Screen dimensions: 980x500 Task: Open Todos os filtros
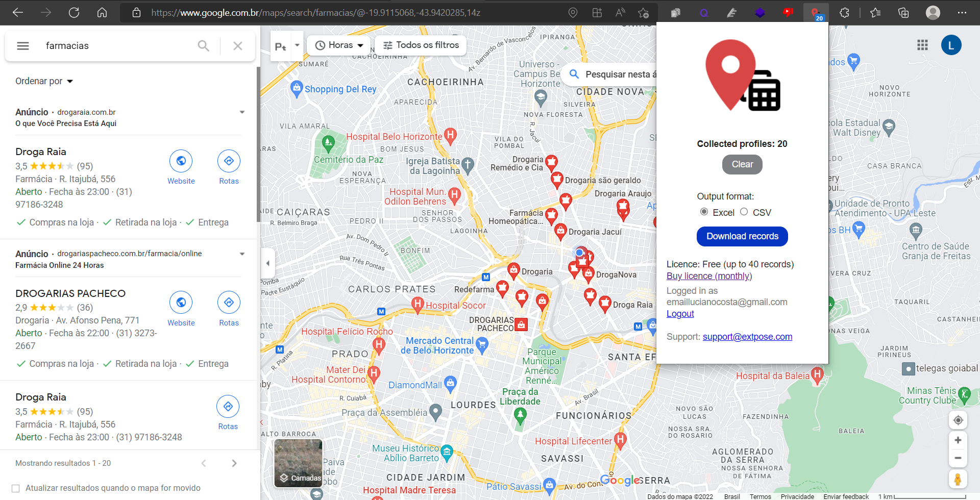coord(421,45)
